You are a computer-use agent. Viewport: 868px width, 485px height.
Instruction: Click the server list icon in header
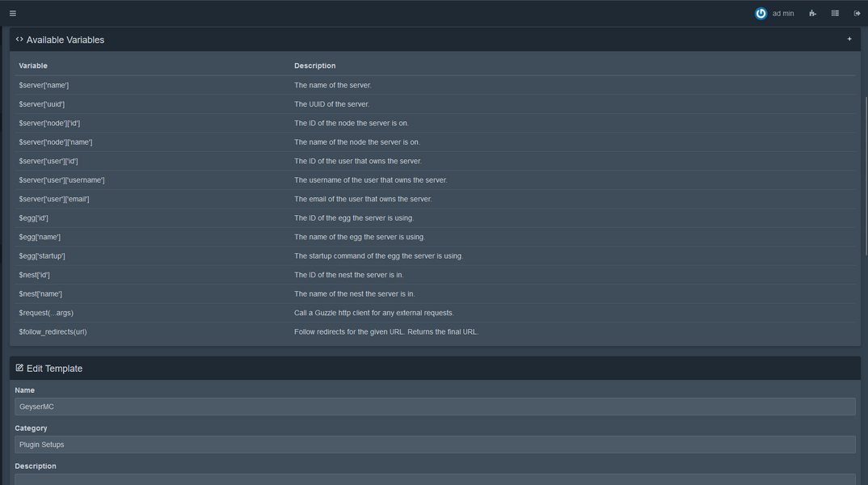click(835, 14)
